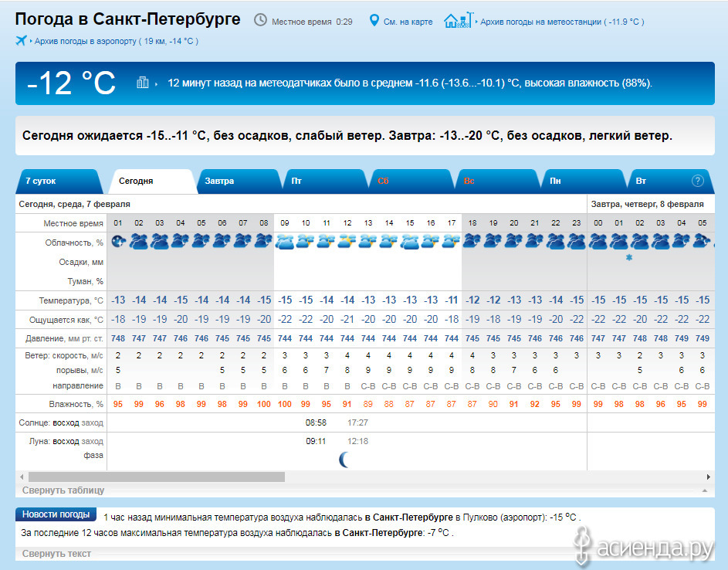
Task: Open См. на карте link
Action: [x=408, y=22]
